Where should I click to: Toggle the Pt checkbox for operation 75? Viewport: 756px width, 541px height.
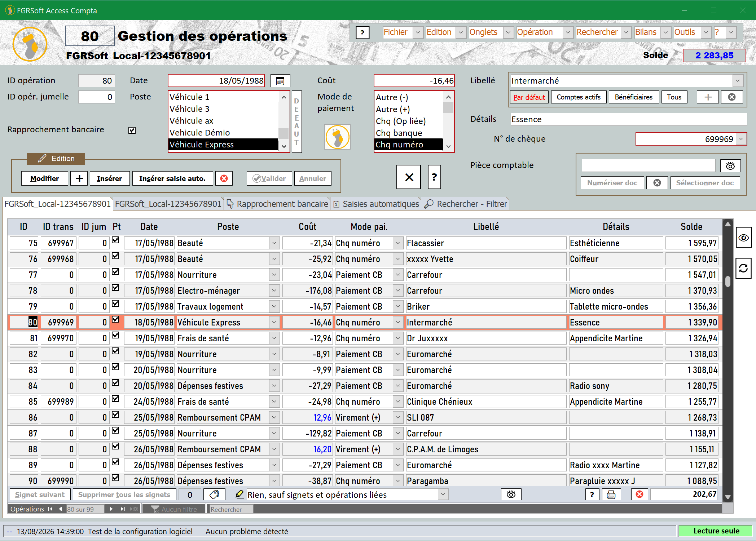(x=115, y=240)
